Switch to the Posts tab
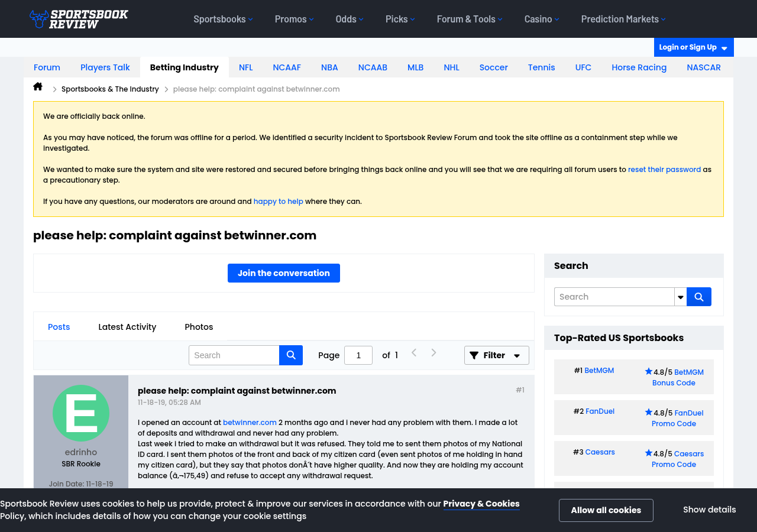The height and width of the screenshot is (532, 757). click(59, 327)
